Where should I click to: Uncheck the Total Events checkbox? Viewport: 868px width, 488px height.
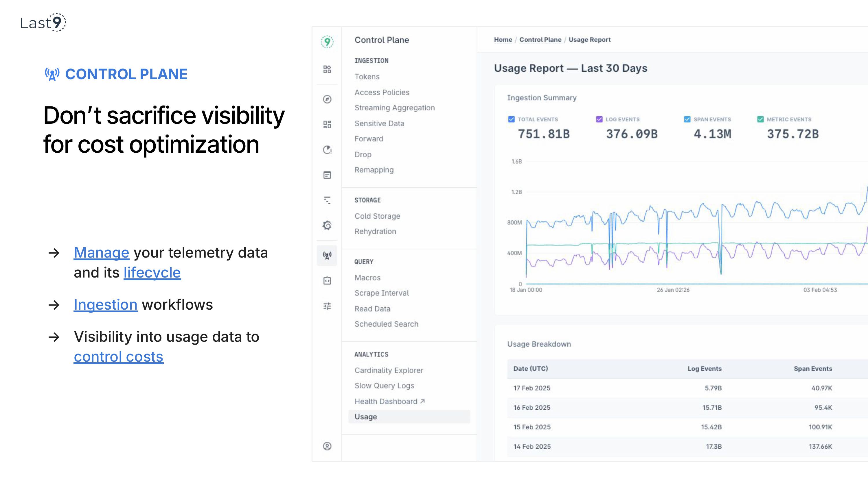[511, 119]
